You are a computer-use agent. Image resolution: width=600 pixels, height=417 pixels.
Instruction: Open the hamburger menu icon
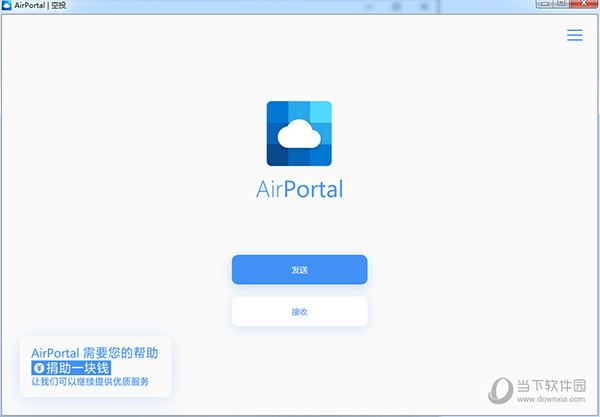(575, 35)
